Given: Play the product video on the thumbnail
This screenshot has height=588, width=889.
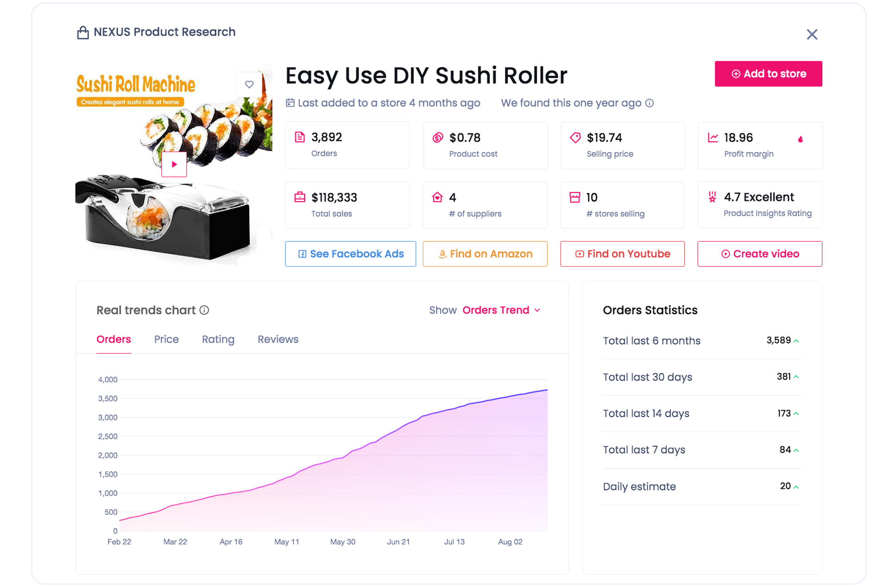Looking at the screenshot, I should 174,164.
